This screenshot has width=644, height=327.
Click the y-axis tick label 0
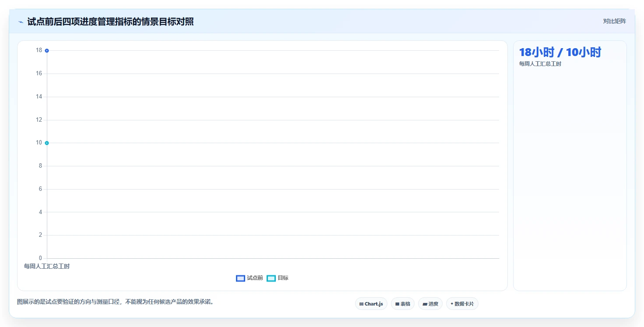coord(40,258)
